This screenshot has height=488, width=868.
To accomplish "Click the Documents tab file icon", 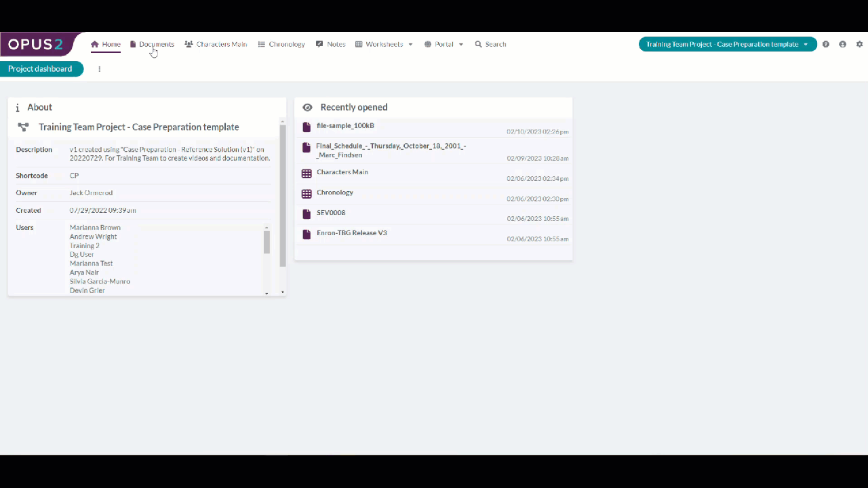I will 133,44.
